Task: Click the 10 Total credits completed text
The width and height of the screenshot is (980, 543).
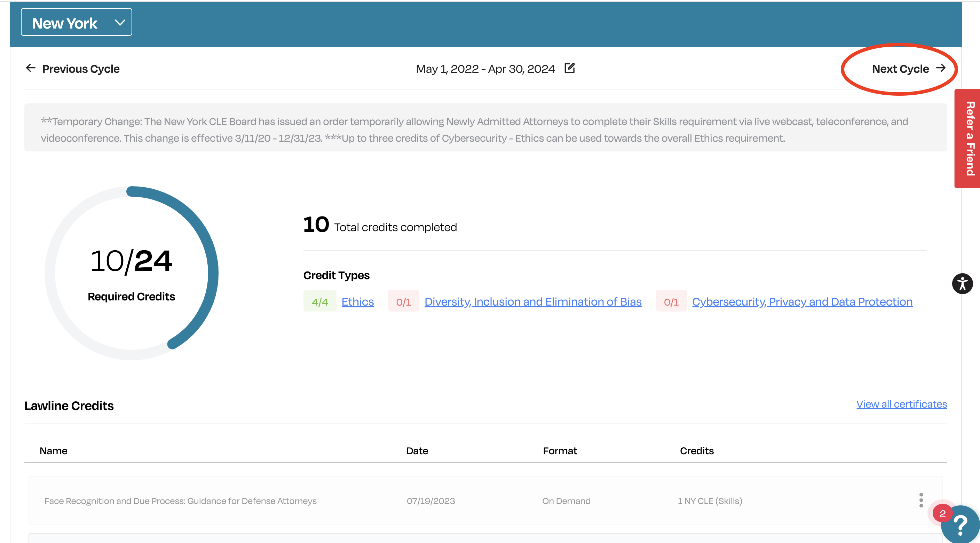Action: (x=380, y=225)
